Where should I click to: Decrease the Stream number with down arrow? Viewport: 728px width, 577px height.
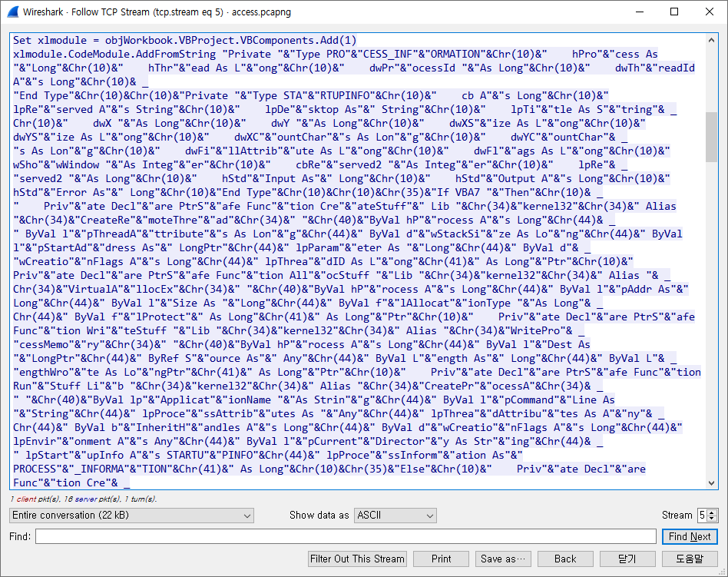pos(712,519)
